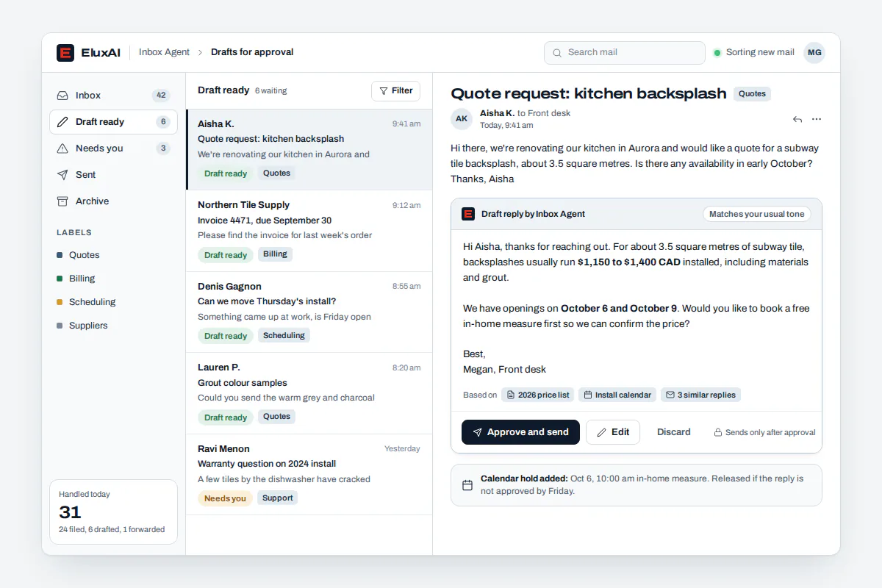Image resolution: width=882 pixels, height=588 pixels.
Task: Click the EluxAI logo icon
Action: pyautogui.click(x=65, y=52)
